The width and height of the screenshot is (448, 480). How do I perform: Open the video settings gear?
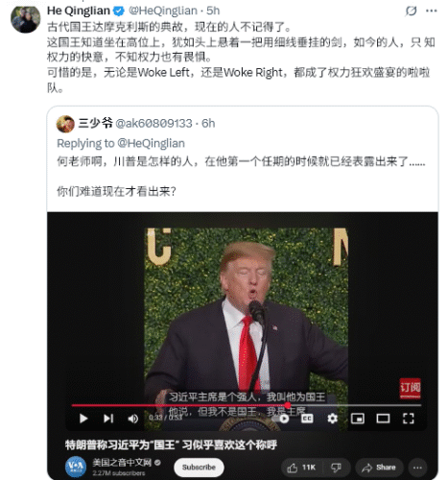[332, 419]
